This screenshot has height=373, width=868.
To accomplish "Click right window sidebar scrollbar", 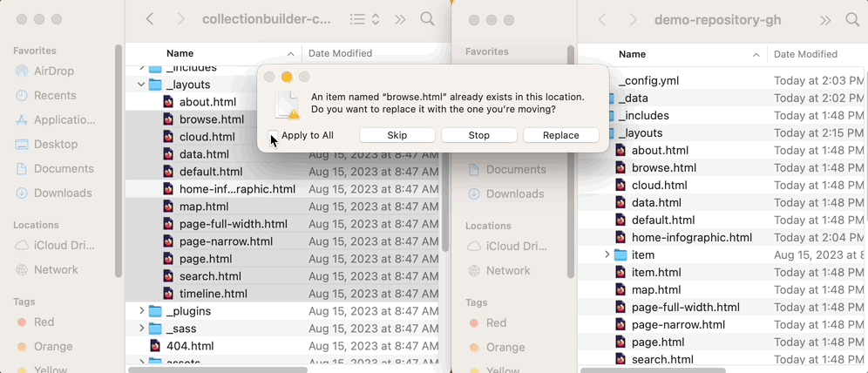I will coord(571,161).
